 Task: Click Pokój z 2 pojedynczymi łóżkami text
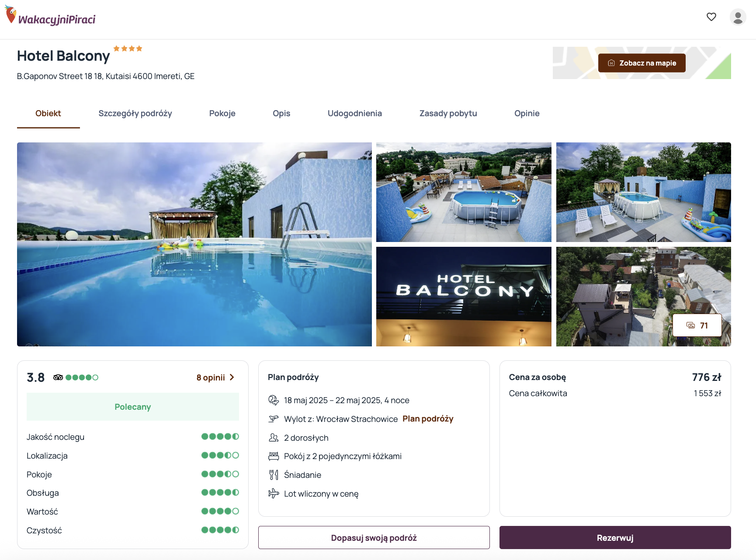[x=343, y=456]
